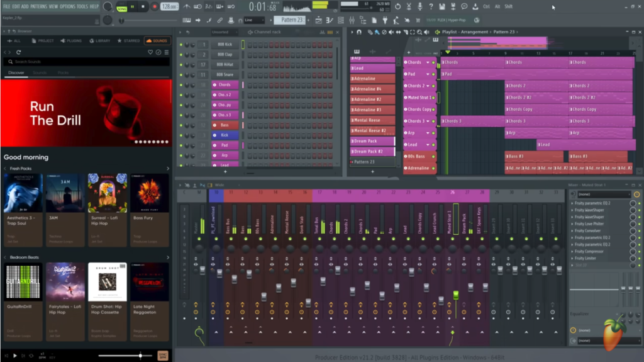Refresh the browser Sounds content
Image resolution: width=644 pixels, height=362 pixels.
(18, 52)
